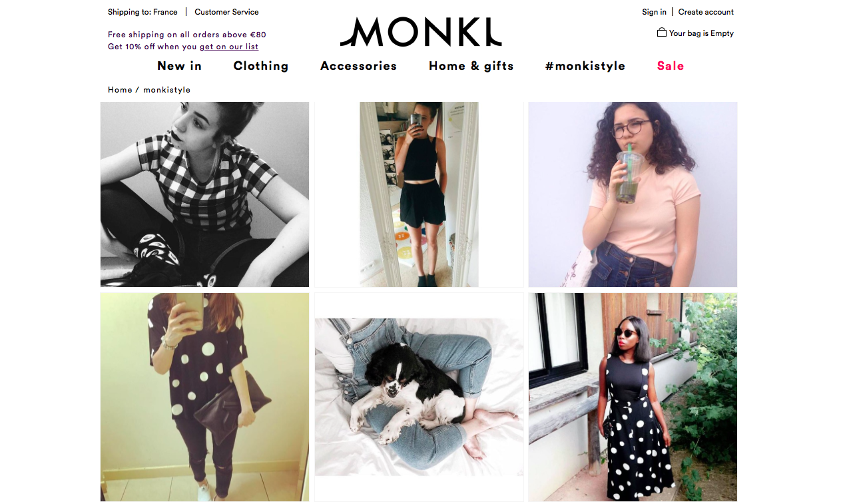The image size is (841, 504).
Task: Change Shipping to: France setting
Action: (x=142, y=12)
